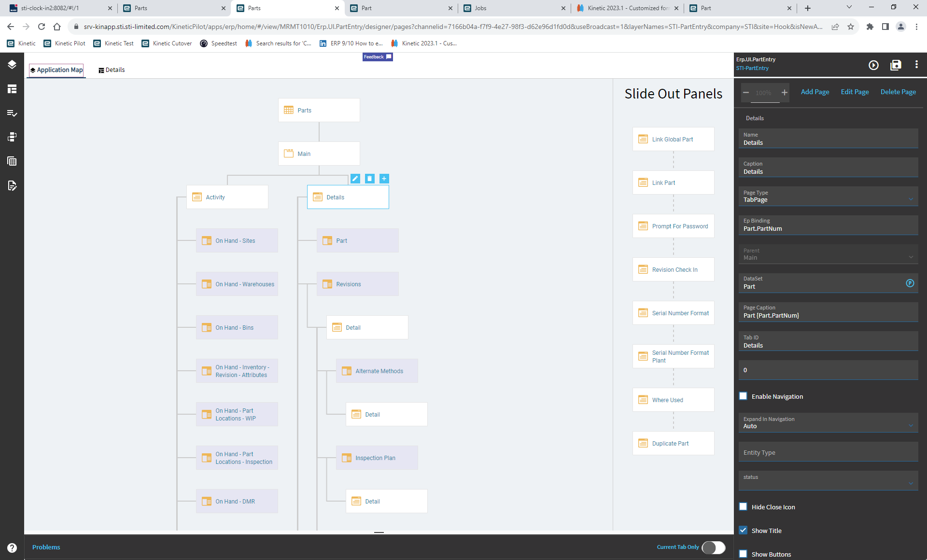
Task: Open the edit document icon in sidebar
Action: coord(12,185)
